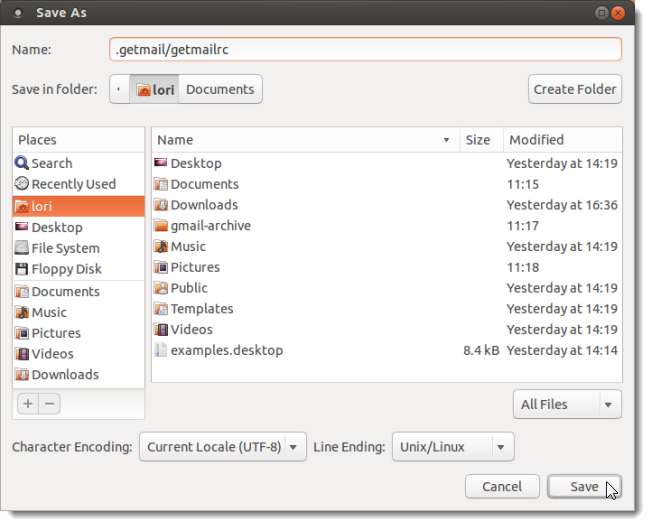Click the Recently Used clock icon
The image size is (650, 526).
point(22,184)
